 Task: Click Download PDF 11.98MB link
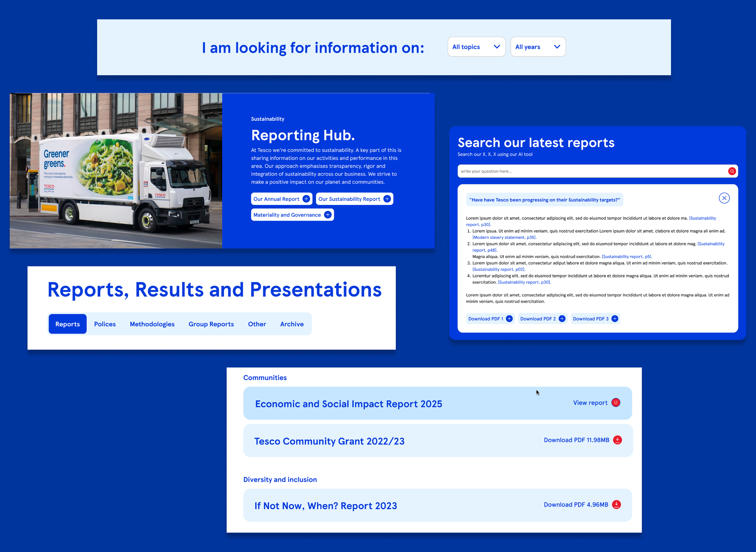(576, 440)
